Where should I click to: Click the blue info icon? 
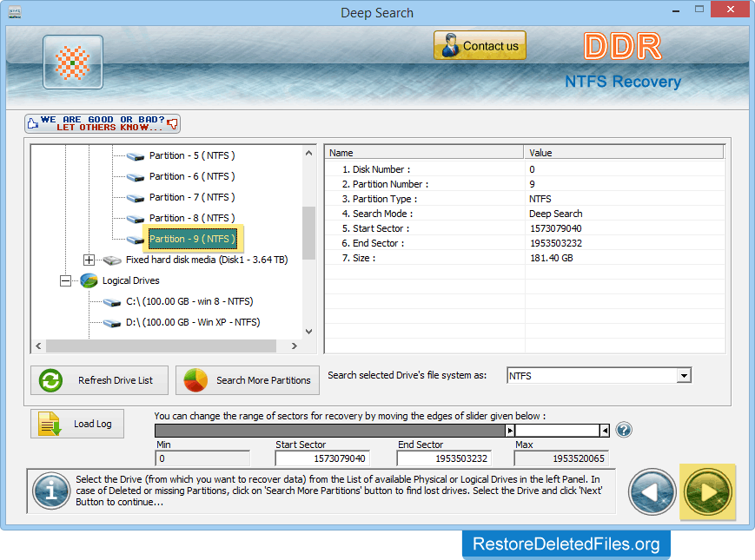tap(51, 491)
